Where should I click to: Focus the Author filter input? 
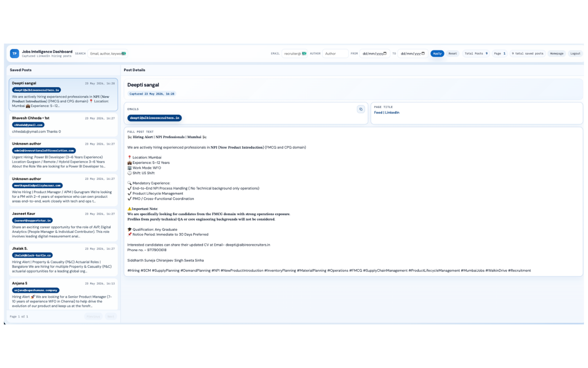[x=335, y=53]
